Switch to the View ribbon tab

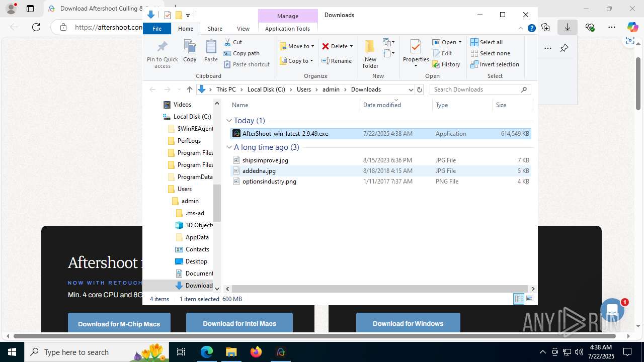click(x=243, y=29)
